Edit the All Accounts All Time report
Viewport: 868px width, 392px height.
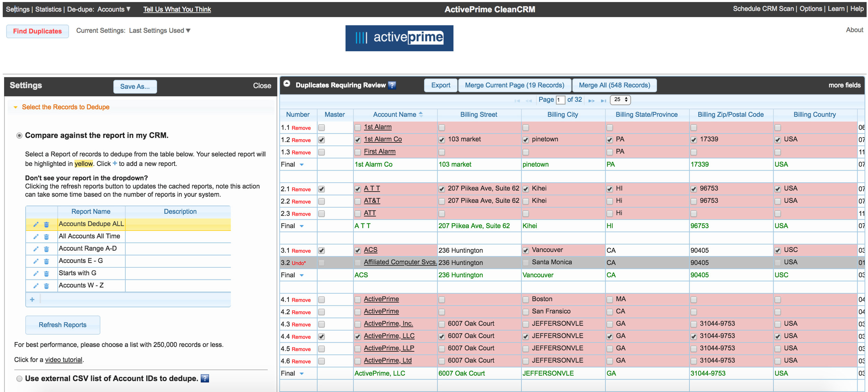point(36,237)
